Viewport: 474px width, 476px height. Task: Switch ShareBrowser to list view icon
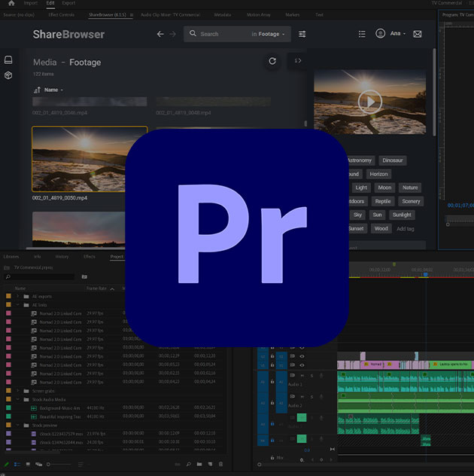pos(362,34)
